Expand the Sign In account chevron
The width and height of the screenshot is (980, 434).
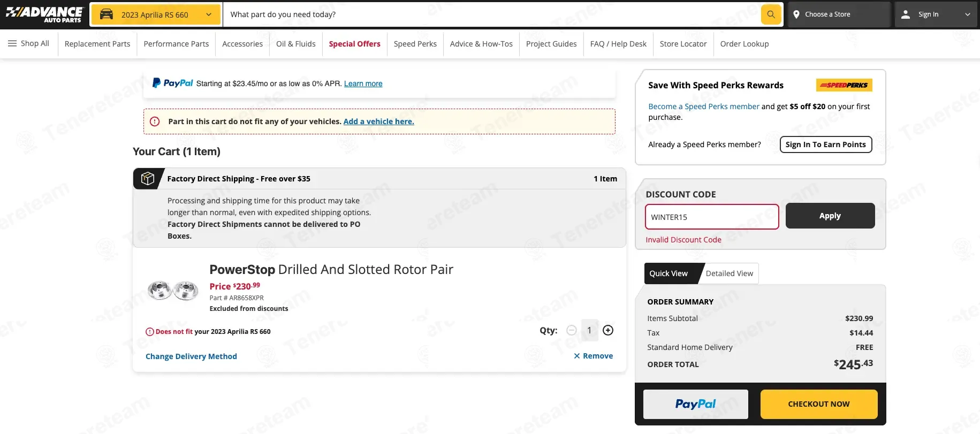coord(968,14)
